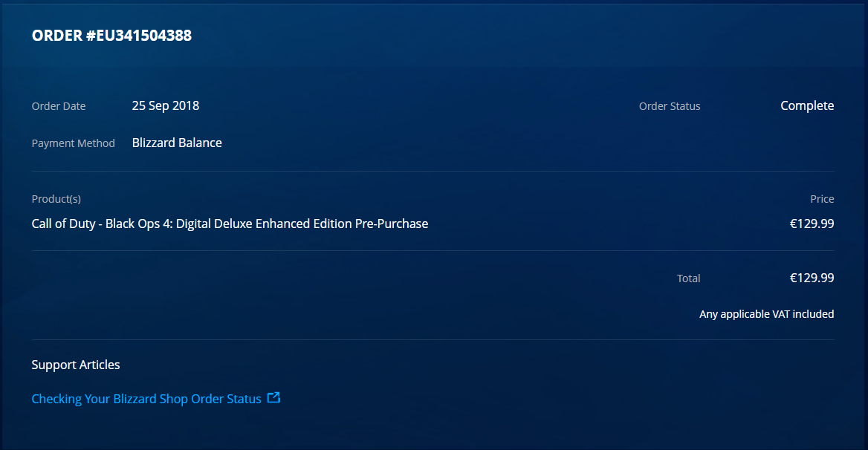Click the word ORDER in the header

57,36
